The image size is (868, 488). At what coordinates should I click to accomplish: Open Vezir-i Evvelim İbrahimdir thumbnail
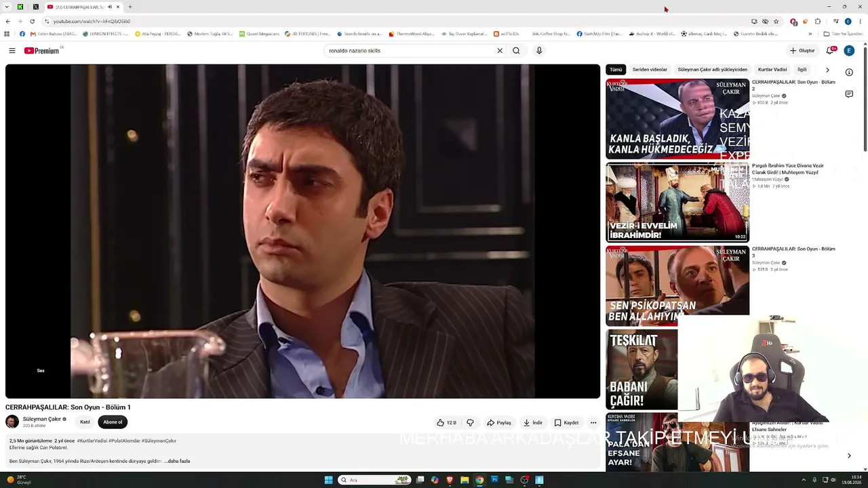point(677,203)
